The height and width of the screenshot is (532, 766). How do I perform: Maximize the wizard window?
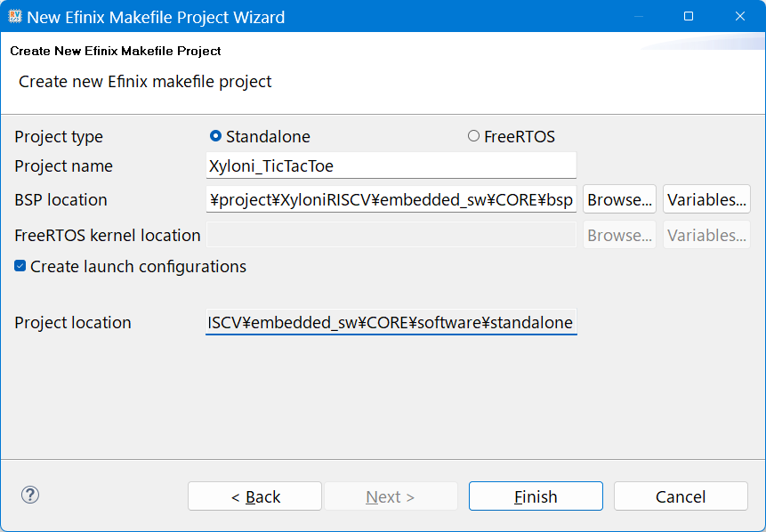pos(688,16)
